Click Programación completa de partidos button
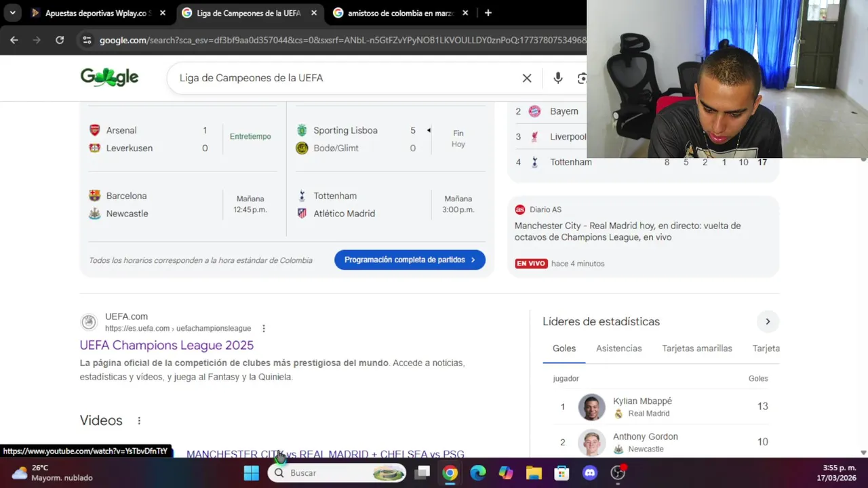Image resolution: width=868 pixels, height=488 pixels. click(x=410, y=260)
